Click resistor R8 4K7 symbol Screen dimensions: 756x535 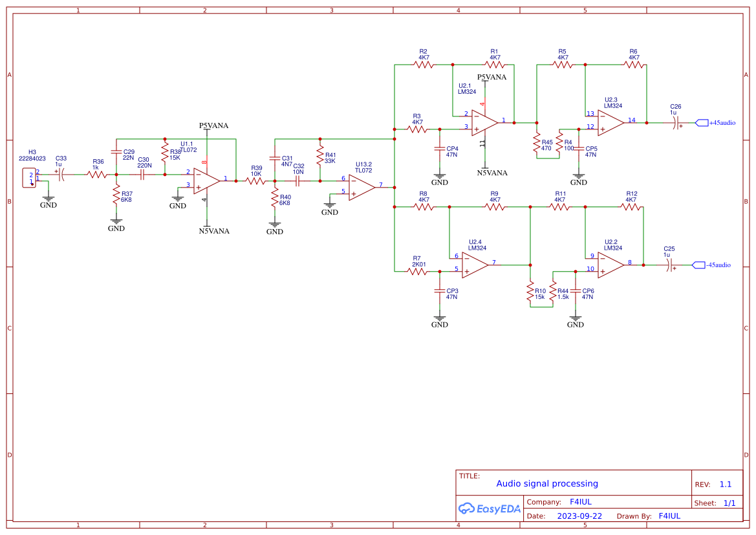point(424,207)
